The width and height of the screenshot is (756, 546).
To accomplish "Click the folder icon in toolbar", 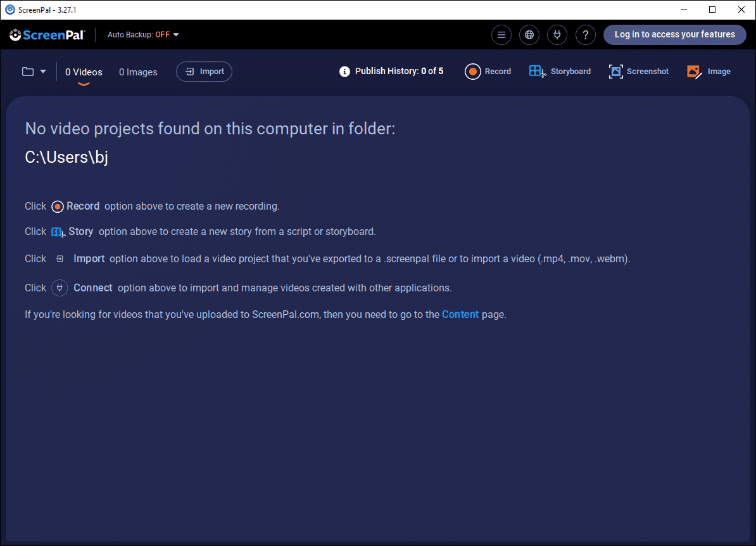I will point(28,72).
